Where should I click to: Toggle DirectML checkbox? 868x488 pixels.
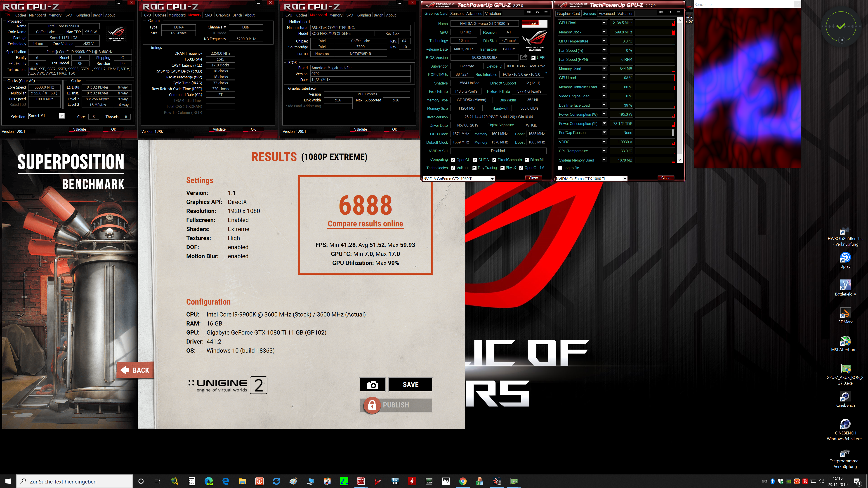pos(527,160)
